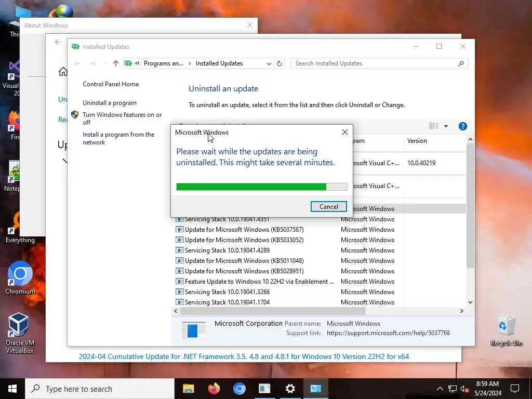The height and width of the screenshot is (399, 532).
Task: Open the view options dropdown arrow
Action: (x=446, y=126)
